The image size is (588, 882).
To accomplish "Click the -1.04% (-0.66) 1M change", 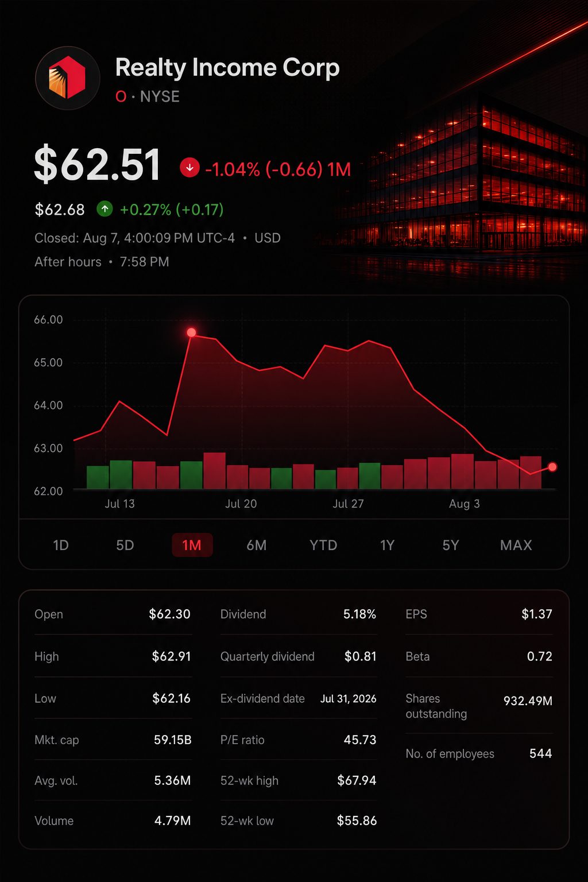I will (278, 169).
